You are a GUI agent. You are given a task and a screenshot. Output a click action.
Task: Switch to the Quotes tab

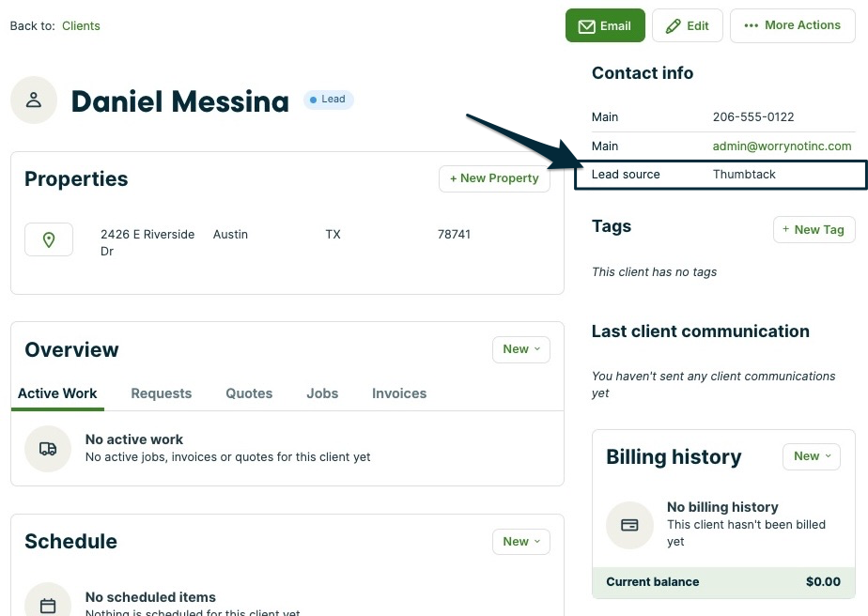(249, 393)
